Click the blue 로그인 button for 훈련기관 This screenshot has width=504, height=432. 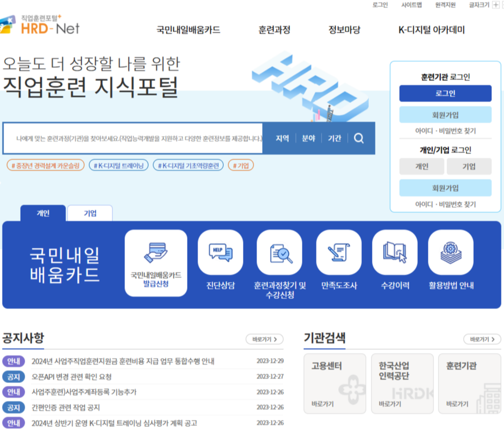(445, 93)
